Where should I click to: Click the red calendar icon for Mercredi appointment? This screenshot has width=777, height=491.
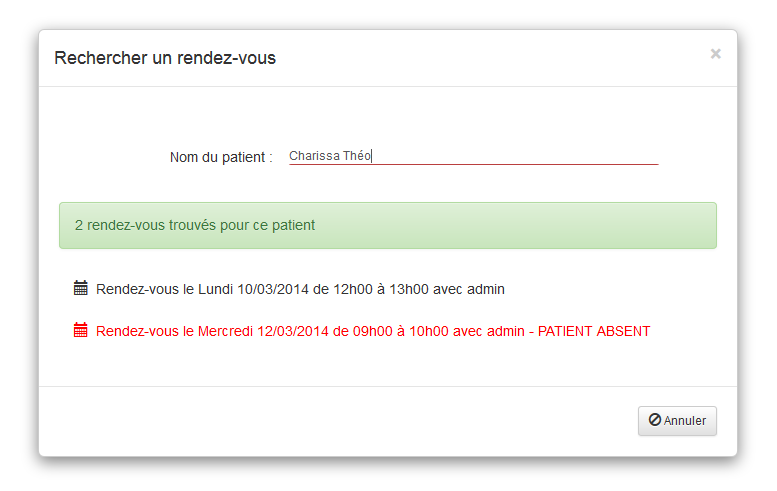(81, 330)
